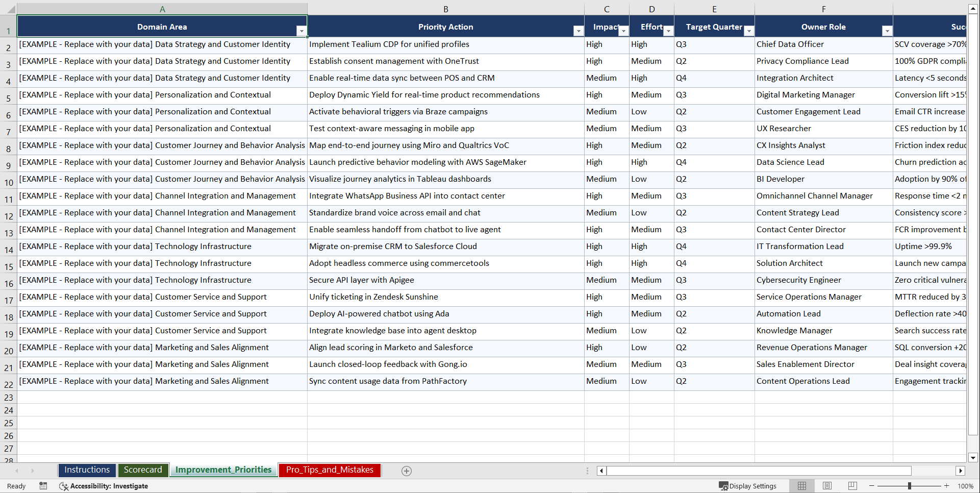
Task: Open the Domain Area filter dropdown
Action: click(x=301, y=31)
